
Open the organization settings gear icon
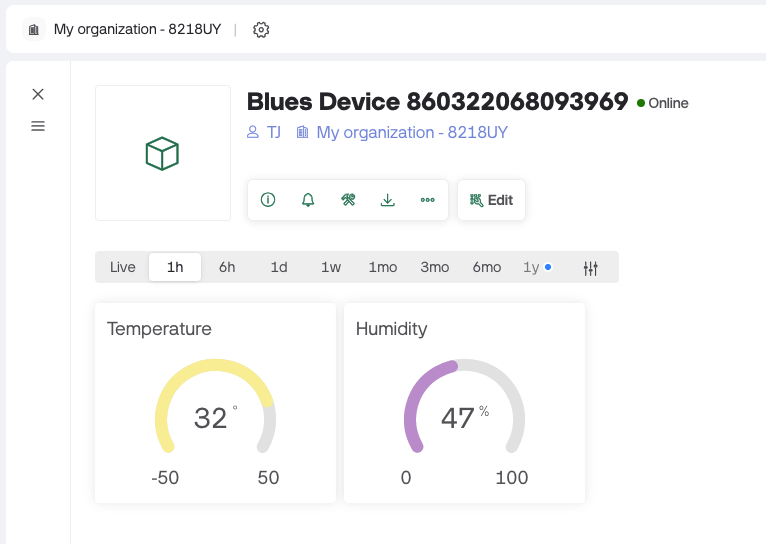tap(261, 30)
